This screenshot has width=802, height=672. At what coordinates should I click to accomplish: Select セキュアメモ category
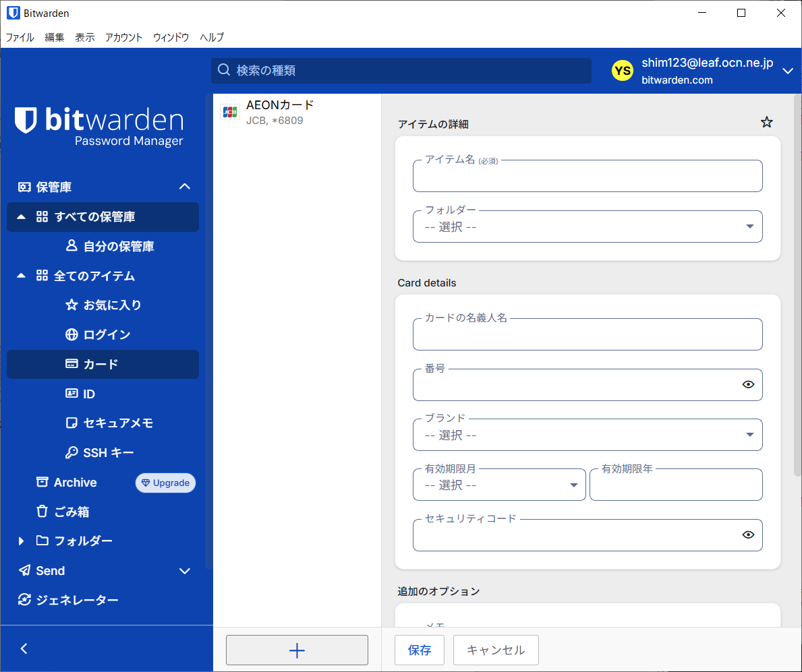coord(118,423)
